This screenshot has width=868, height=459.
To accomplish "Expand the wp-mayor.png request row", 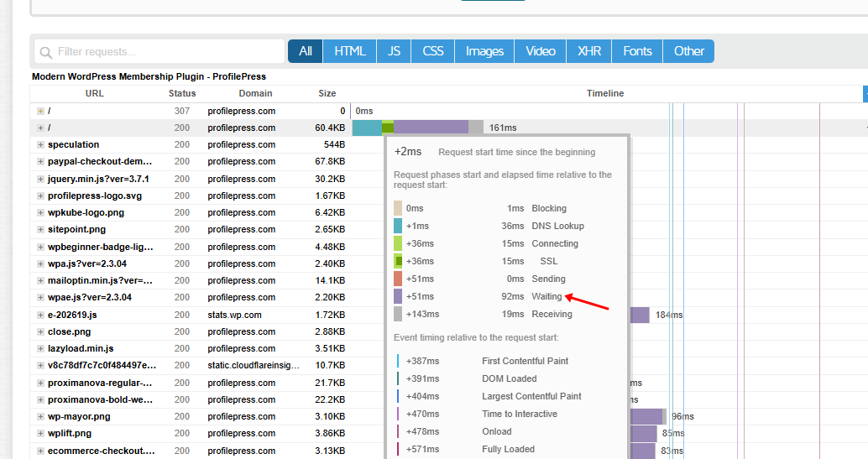I will coord(40,416).
